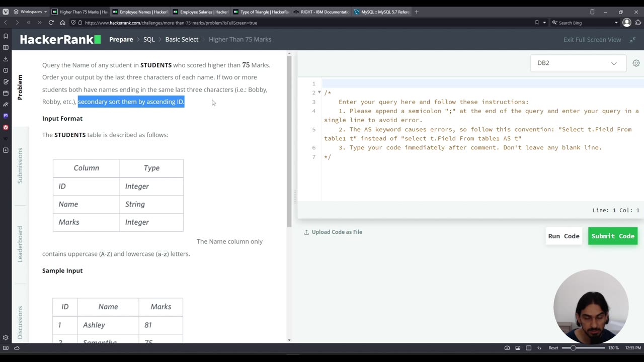Open the search engine selector icon

(554, 23)
